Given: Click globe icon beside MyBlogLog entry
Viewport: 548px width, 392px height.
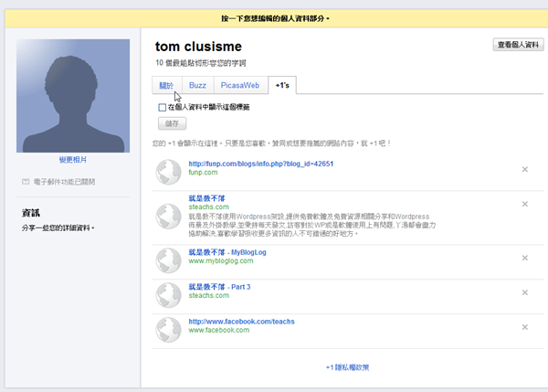Looking at the screenshot, I should (168, 260).
